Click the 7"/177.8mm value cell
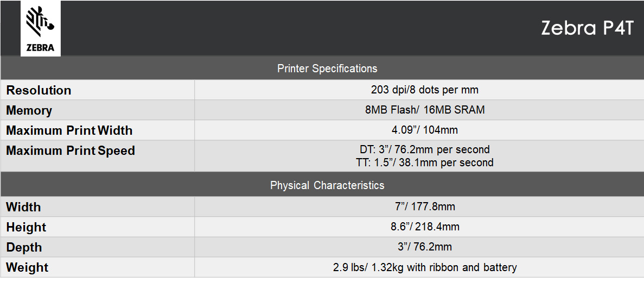The image size is (644, 282). [424, 206]
